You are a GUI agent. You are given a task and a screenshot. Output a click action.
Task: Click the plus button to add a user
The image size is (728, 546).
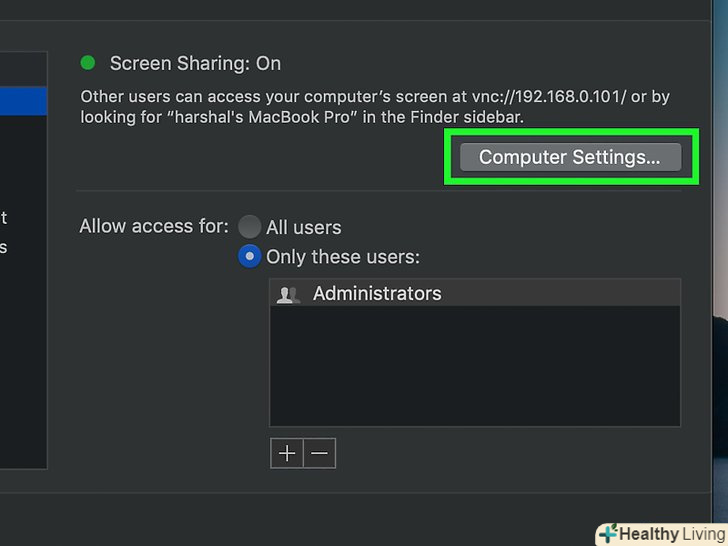tap(287, 453)
